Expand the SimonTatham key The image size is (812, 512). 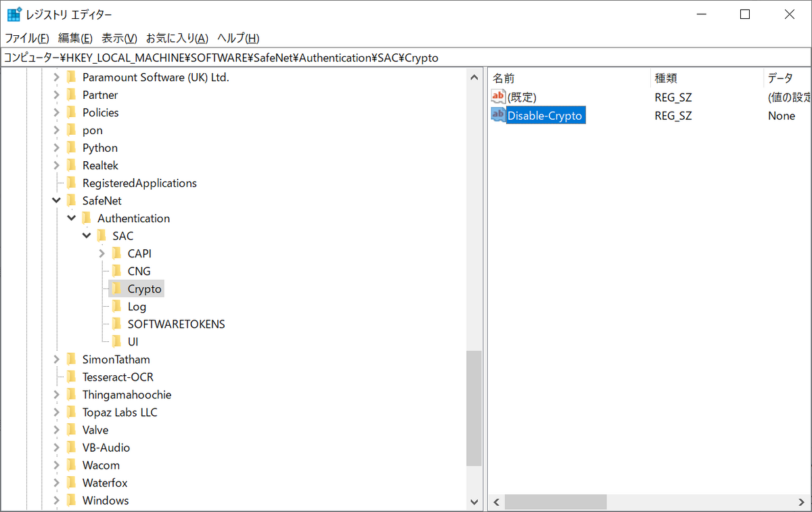57,359
